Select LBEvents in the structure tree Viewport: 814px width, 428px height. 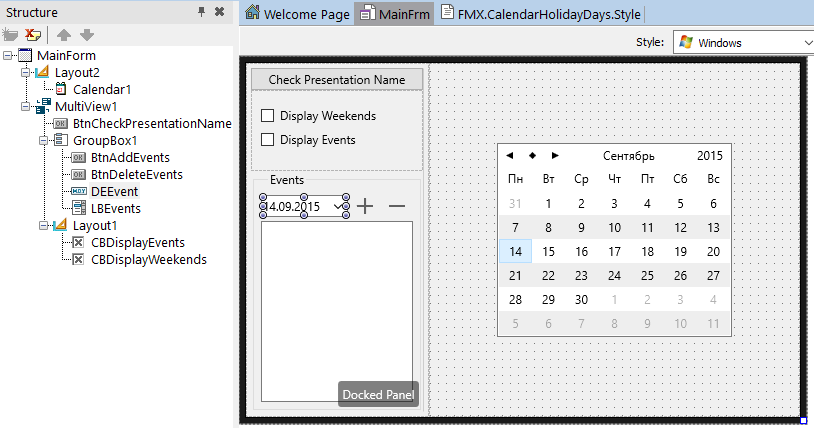tap(116, 208)
